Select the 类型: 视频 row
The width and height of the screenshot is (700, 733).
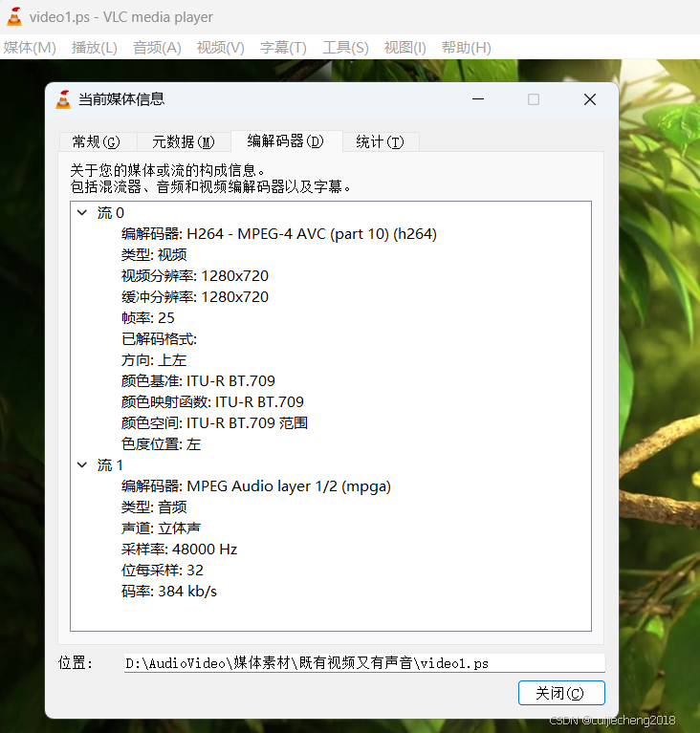pyautogui.click(x=154, y=255)
